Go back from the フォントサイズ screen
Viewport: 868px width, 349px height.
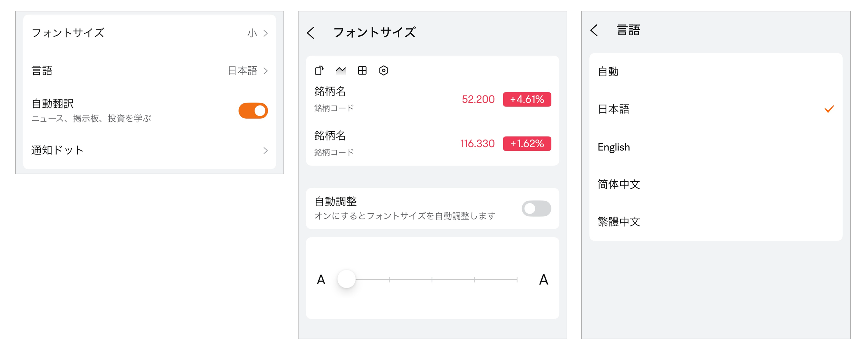(x=311, y=33)
